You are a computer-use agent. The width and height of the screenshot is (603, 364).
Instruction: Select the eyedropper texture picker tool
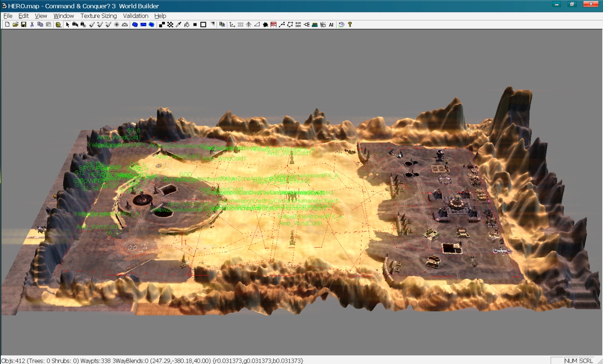[x=178, y=25]
